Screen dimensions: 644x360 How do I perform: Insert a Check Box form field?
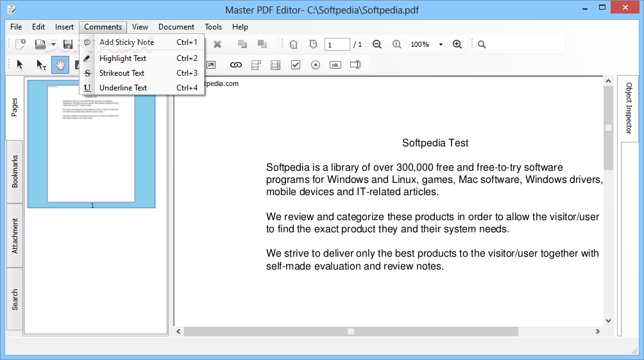point(296,65)
